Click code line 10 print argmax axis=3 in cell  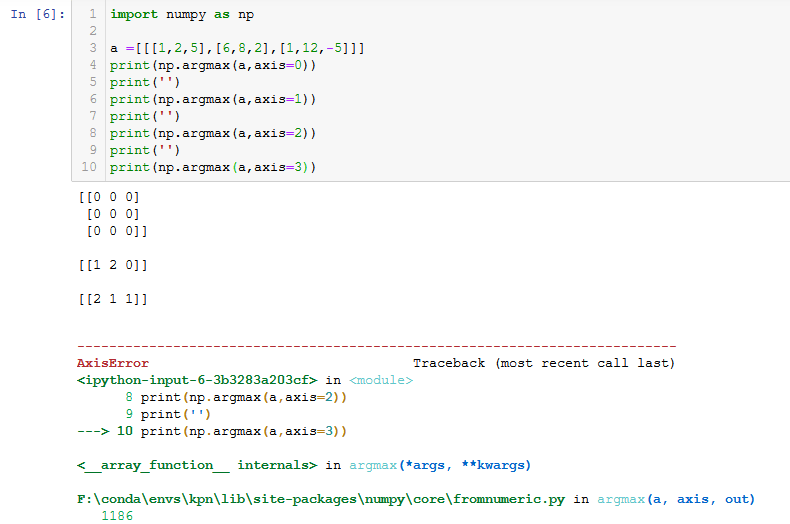213,167
